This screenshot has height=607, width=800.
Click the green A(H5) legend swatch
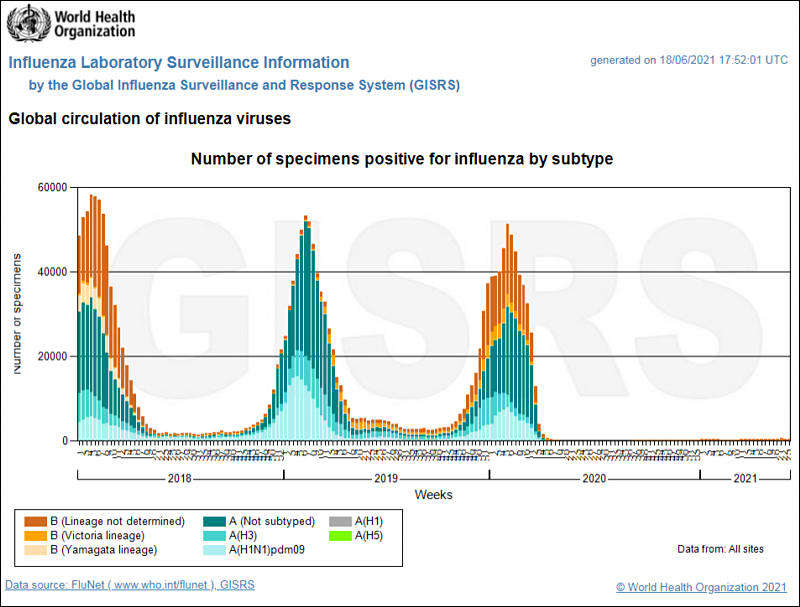pyautogui.click(x=340, y=536)
